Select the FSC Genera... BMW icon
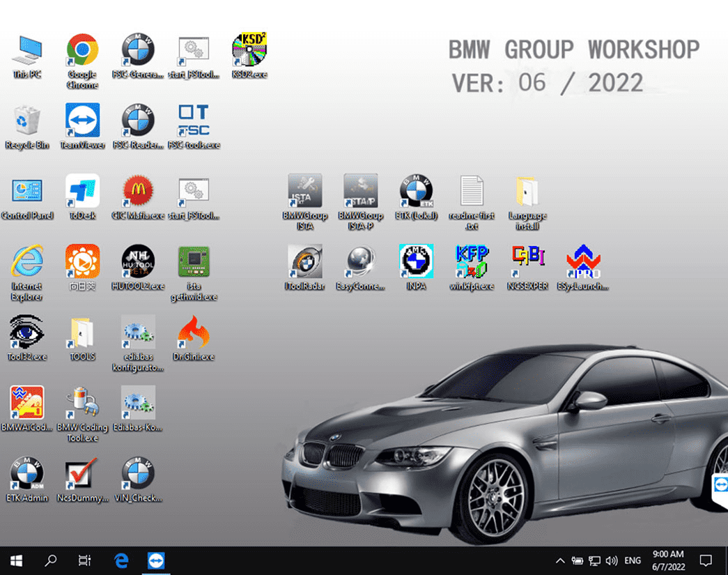 tap(138, 56)
